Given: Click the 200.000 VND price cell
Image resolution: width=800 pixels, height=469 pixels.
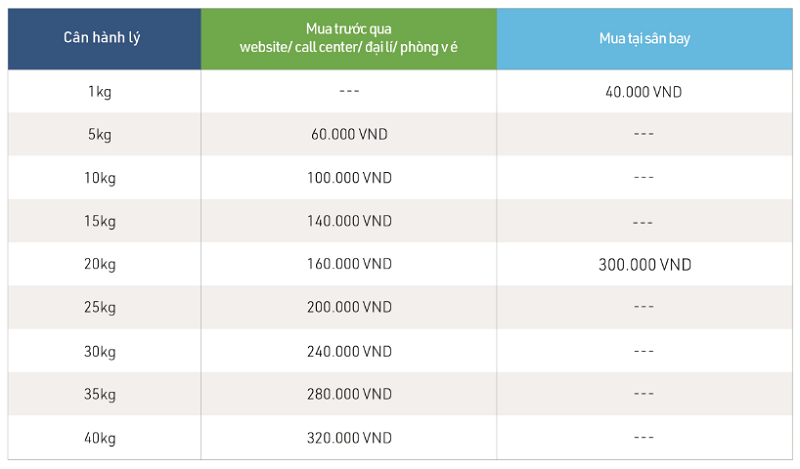Looking at the screenshot, I should (x=349, y=308).
